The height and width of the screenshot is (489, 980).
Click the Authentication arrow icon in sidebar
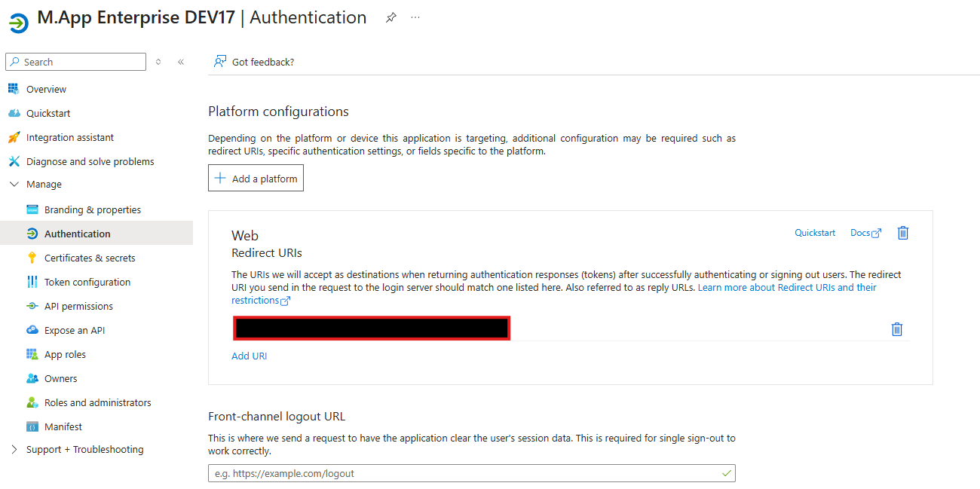[32, 234]
